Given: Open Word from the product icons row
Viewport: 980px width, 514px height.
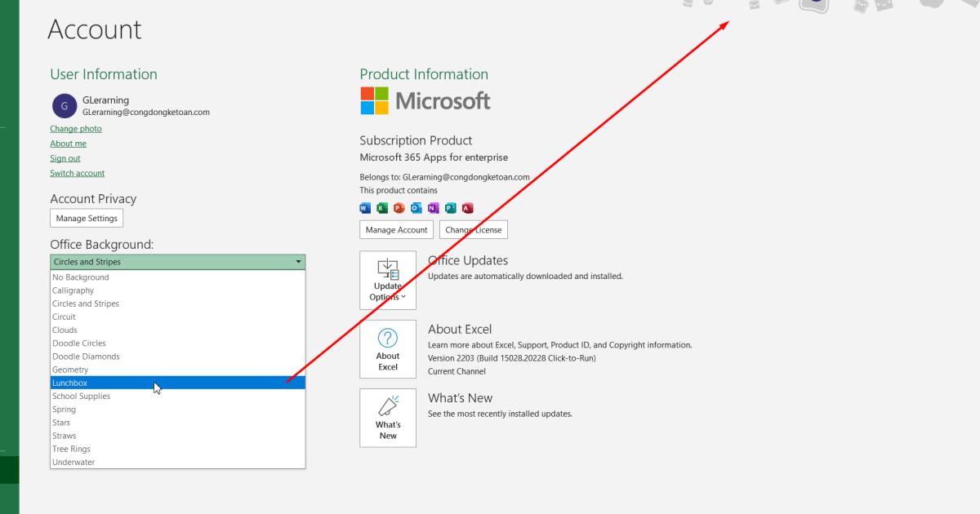Looking at the screenshot, I should 364,208.
